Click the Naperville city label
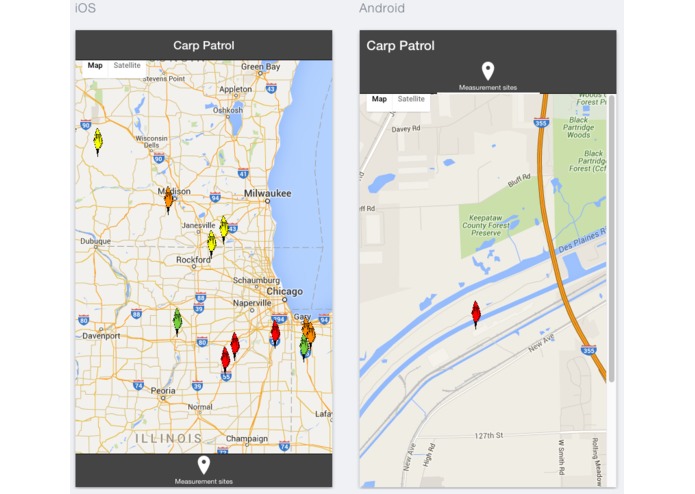This screenshot has width=695, height=494. tap(252, 303)
